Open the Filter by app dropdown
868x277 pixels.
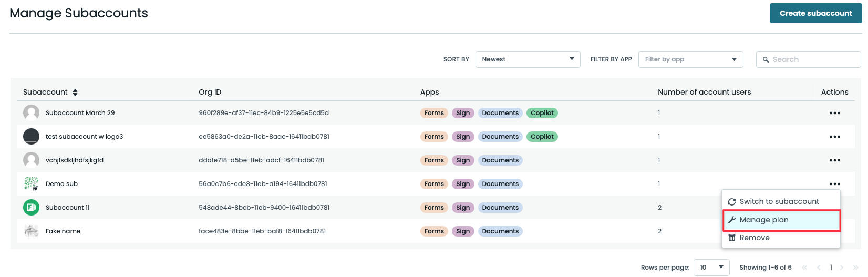690,59
